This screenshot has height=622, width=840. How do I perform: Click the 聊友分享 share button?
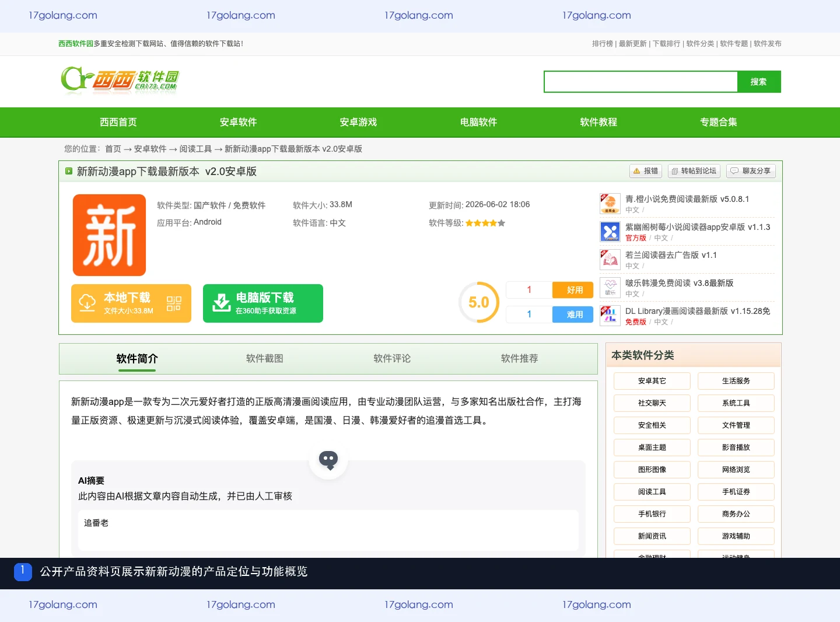[x=751, y=171]
